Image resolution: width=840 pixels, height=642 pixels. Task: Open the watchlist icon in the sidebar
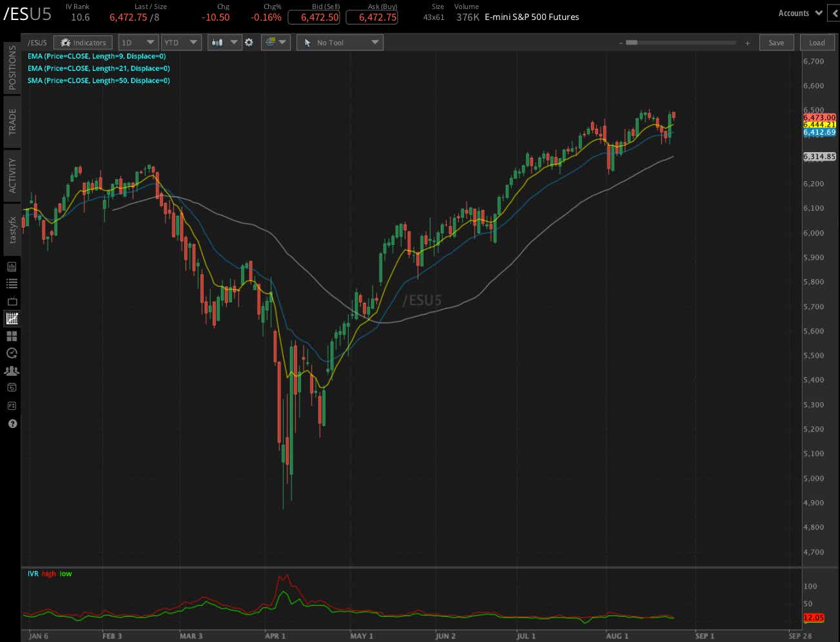[11, 284]
